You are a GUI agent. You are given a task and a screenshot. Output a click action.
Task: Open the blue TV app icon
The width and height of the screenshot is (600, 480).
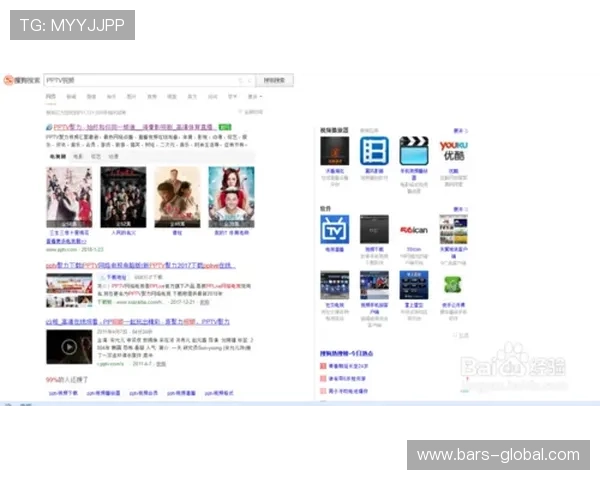tap(333, 229)
